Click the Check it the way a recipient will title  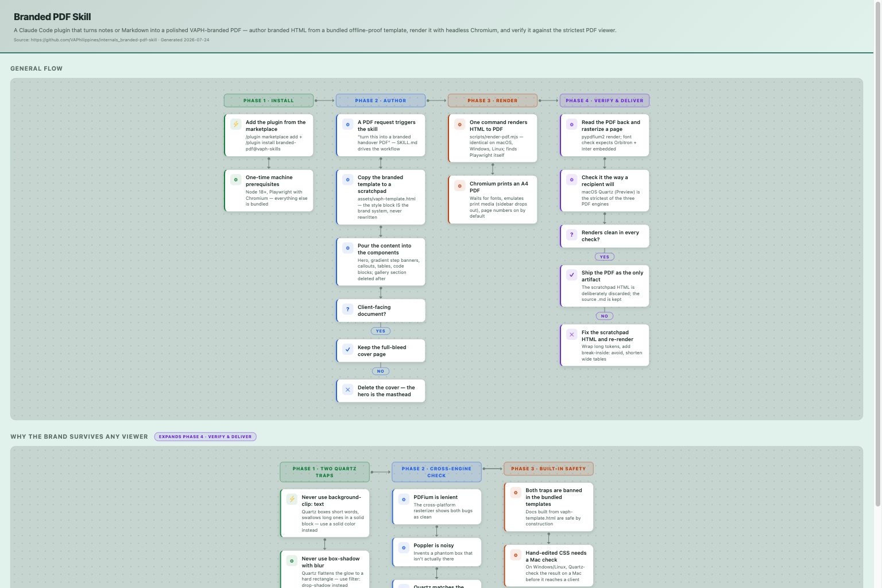click(x=605, y=181)
